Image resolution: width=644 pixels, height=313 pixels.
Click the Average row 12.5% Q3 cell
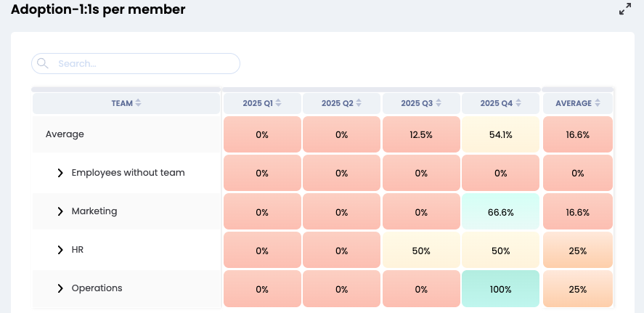pos(421,135)
